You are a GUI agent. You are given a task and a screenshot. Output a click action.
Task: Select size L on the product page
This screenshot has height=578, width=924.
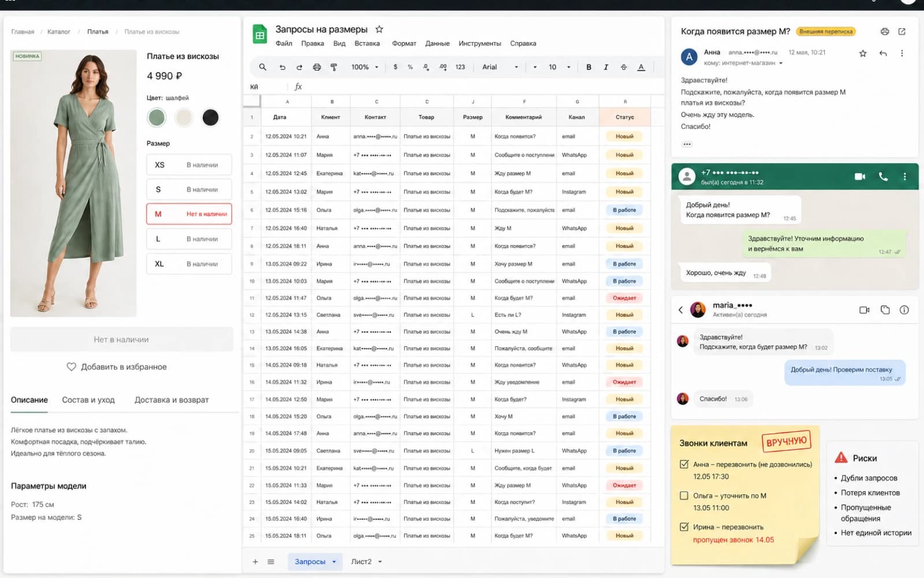pos(189,239)
